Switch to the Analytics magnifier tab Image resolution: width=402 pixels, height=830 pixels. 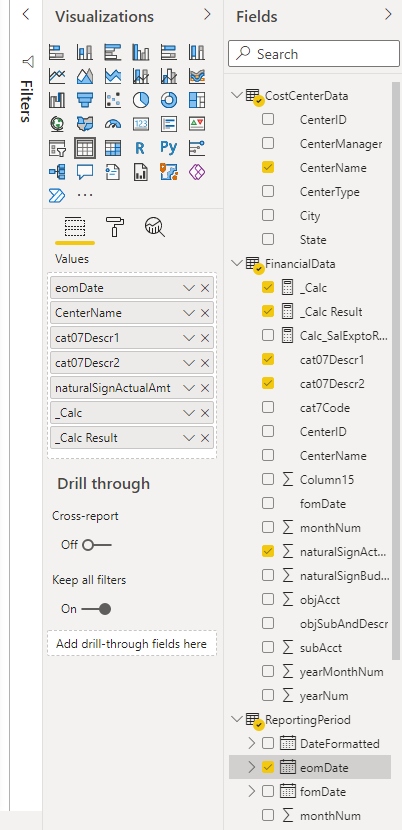tap(155, 227)
